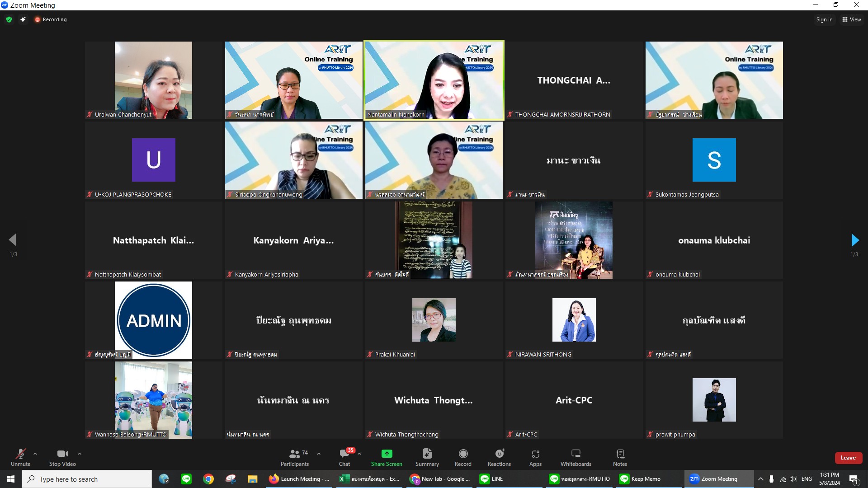Open Windows Start menu

pyautogui.click(x=11, y=479)
